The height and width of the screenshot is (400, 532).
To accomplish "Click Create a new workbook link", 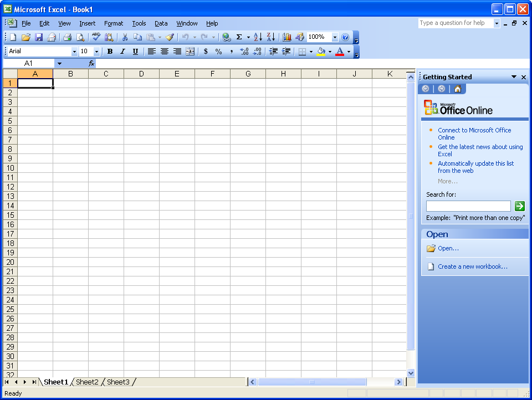I will (473, 266).
